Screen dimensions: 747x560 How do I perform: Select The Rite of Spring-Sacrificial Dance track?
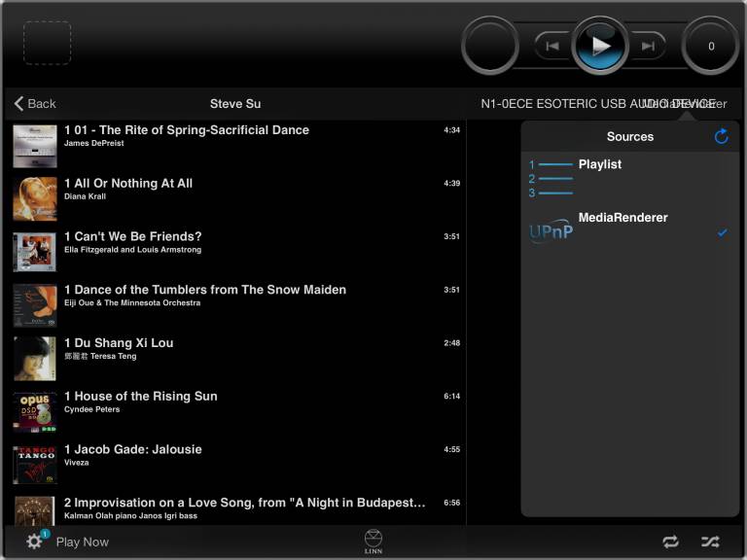point(236,146)
